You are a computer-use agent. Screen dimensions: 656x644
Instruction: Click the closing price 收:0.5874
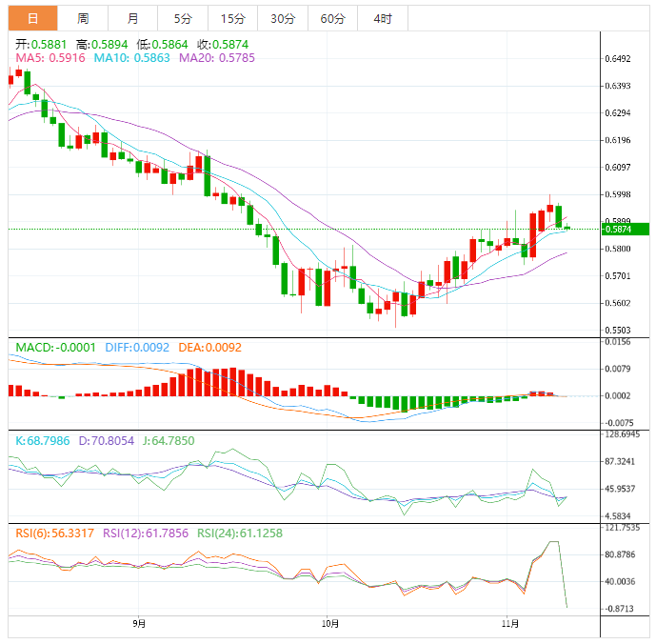(223, 45)
